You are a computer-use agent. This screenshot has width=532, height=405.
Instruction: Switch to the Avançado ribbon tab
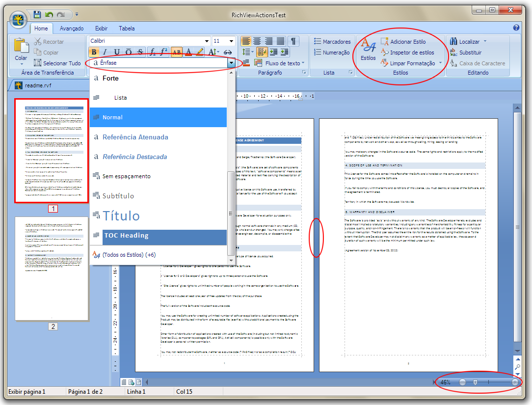tap(72, 28)
